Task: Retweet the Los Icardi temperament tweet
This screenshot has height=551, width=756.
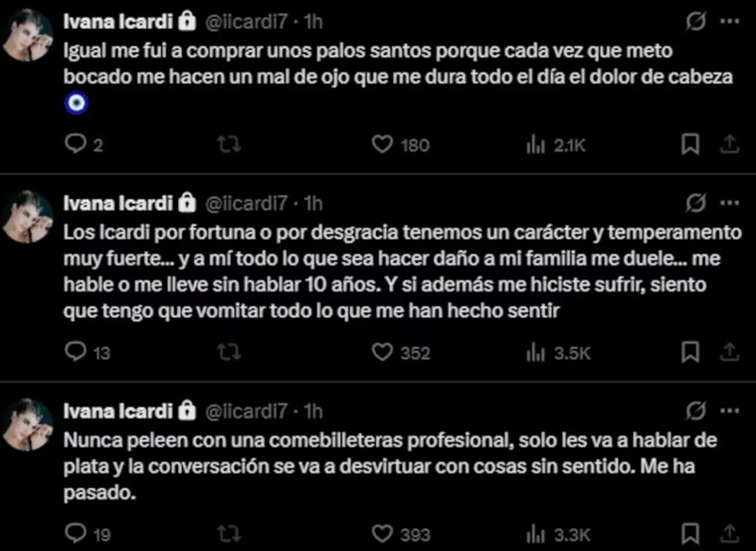Action: [229, 352]
